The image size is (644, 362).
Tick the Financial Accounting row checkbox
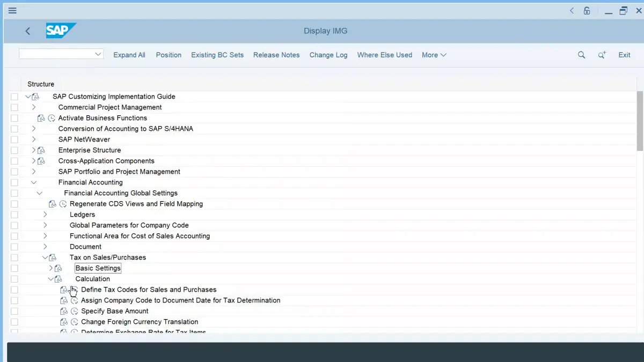pyautogui.click(x=14, y=182)
